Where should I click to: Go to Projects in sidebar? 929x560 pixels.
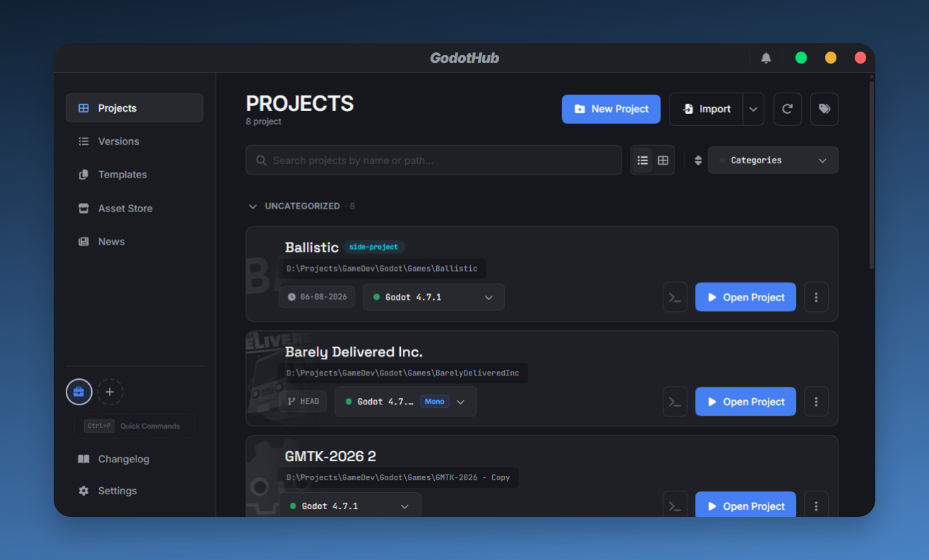tap(134, 108)
